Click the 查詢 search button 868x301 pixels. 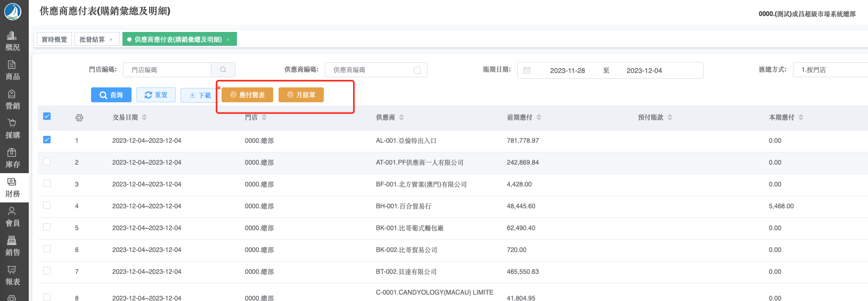(x=111, y=95)
